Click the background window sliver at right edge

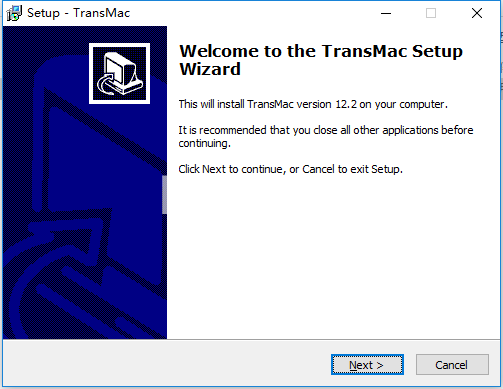click(x=501, y=60)
